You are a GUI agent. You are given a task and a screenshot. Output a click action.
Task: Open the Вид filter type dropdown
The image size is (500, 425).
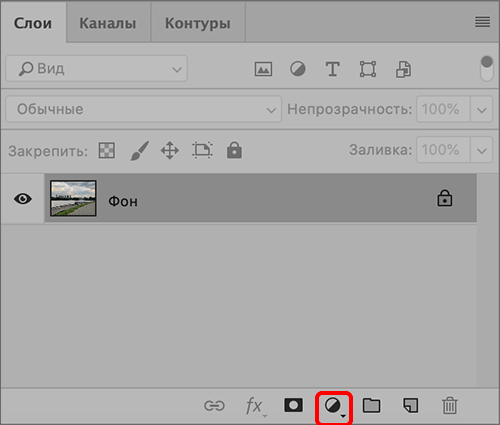click(97, 69)
